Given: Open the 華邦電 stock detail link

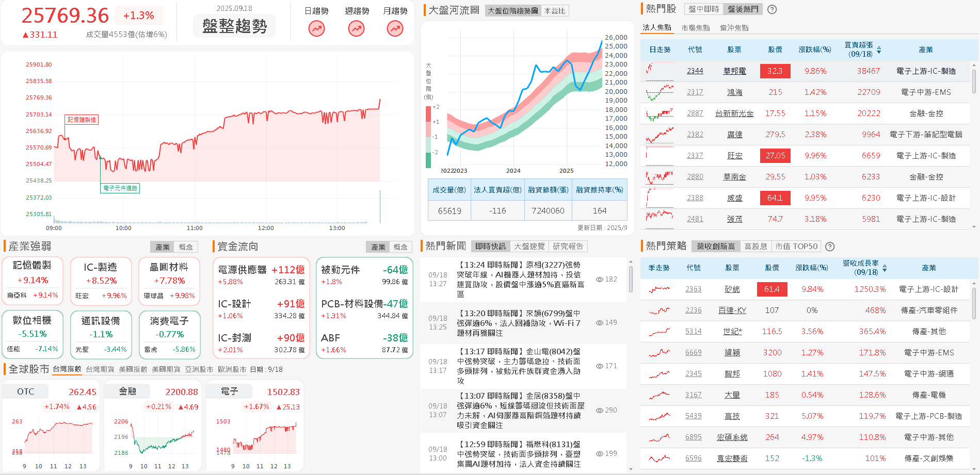Looking at the screenshot, I should pyautogui.click(x=734, y=71).
